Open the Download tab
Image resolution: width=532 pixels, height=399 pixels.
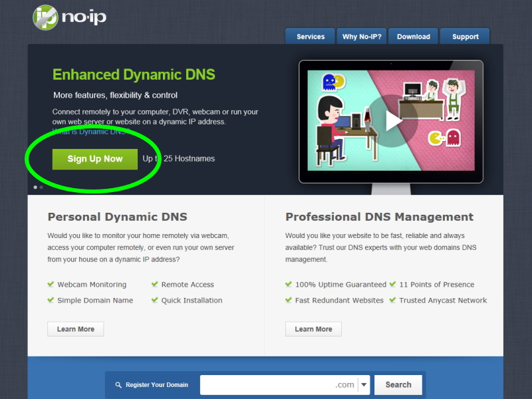click(x=413, y=37)
